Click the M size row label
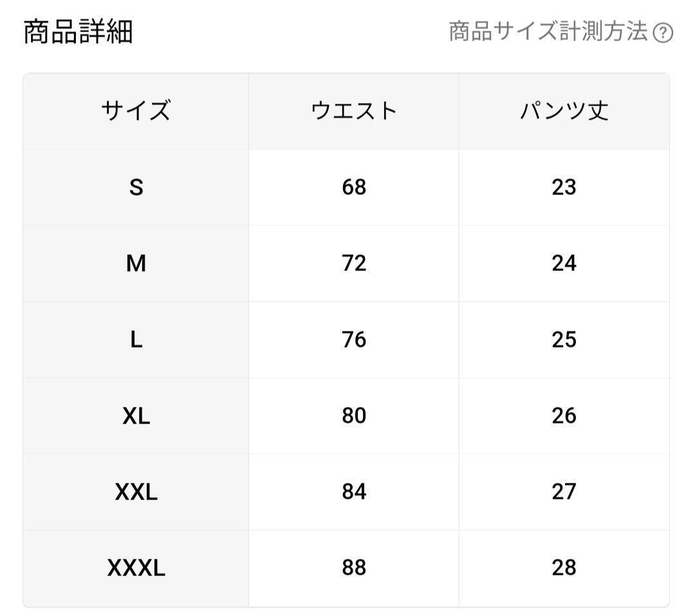Screen dimensions: 695x616 point(136,263)
